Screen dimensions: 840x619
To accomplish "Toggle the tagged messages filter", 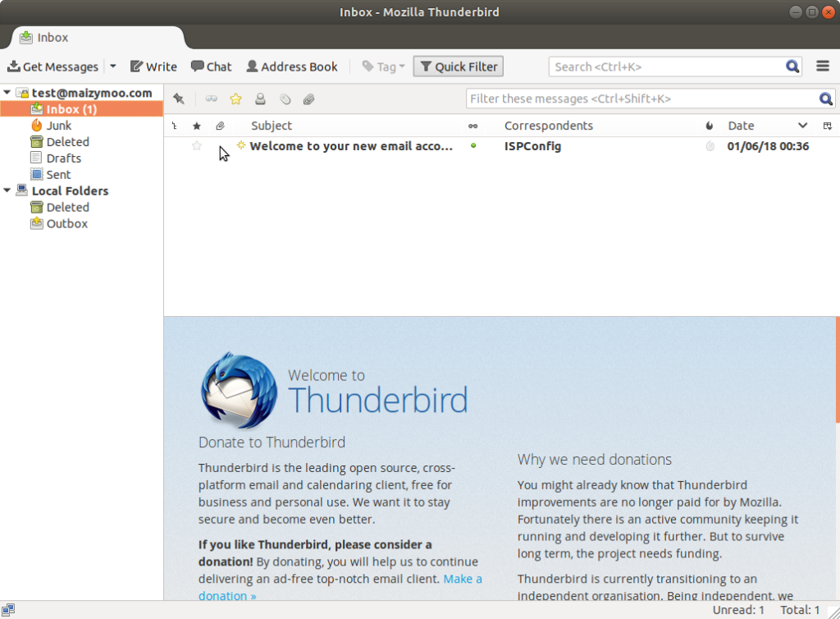I will 285,99.
